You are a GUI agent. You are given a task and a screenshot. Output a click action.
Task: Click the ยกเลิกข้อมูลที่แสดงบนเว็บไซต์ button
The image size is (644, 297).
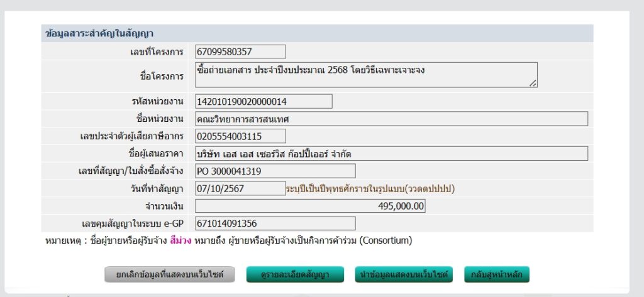169,274
